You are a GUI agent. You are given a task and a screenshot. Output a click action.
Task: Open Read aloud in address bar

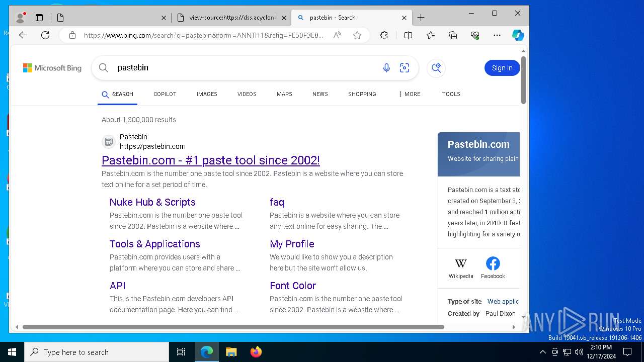[337, 35]
